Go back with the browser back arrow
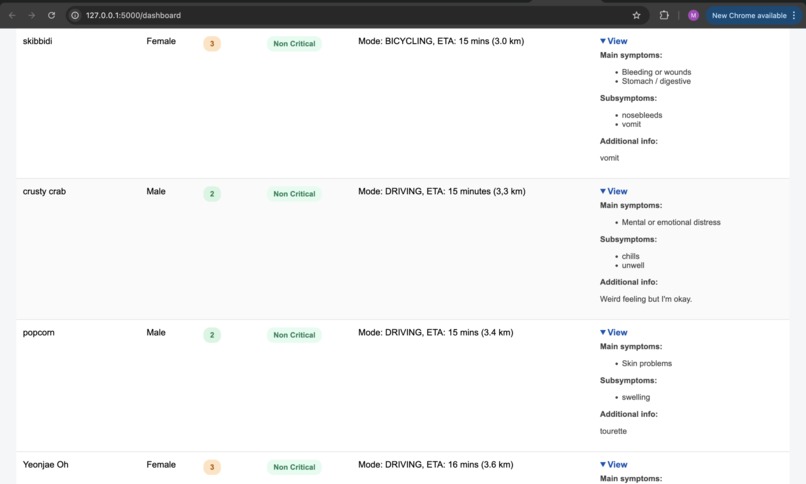806x484 pixels. pos(12,15)
